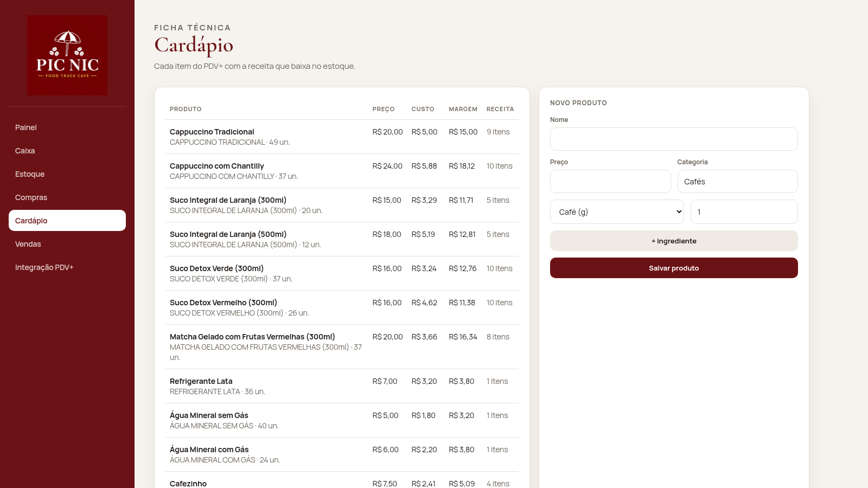This screenshot has width=868, height=488.
Task: Focus the Preço input field
Action: 610,182
